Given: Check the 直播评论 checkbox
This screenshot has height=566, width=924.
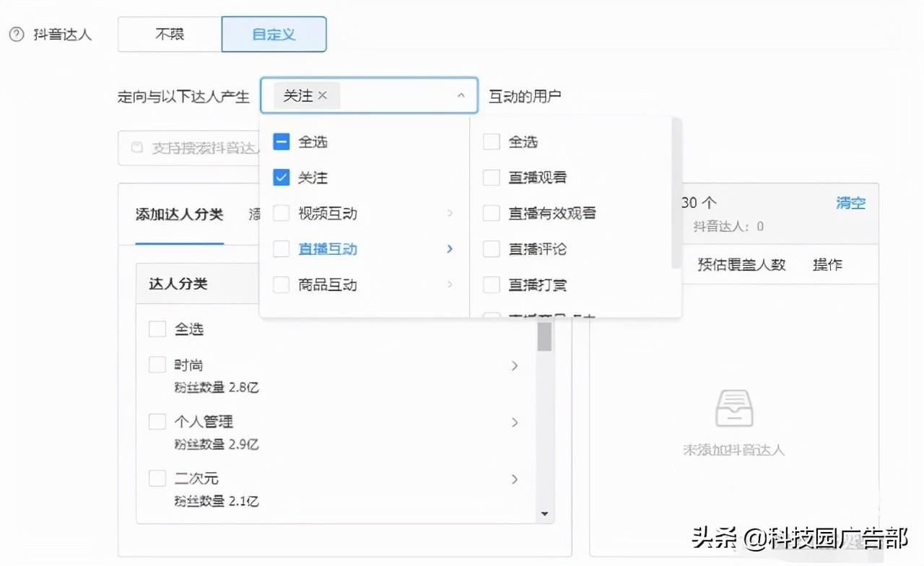Looking at the screenshot, I should point(491,249).
